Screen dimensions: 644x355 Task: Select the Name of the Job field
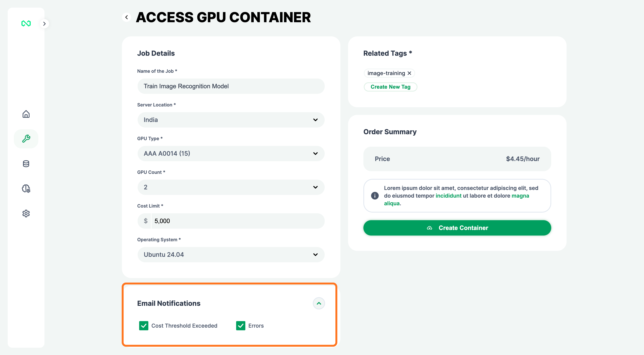[231, 86]
